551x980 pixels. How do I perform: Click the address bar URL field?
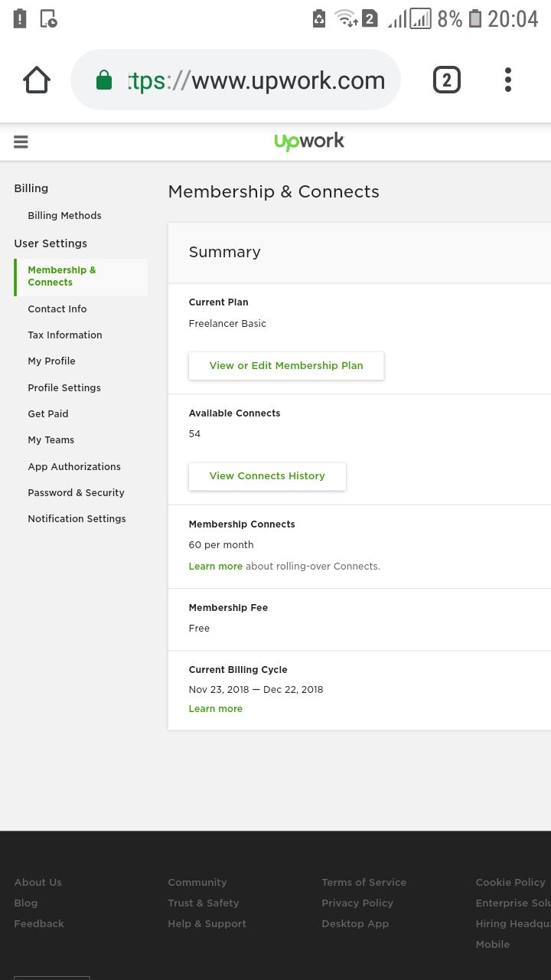click(x=256, y=80)
